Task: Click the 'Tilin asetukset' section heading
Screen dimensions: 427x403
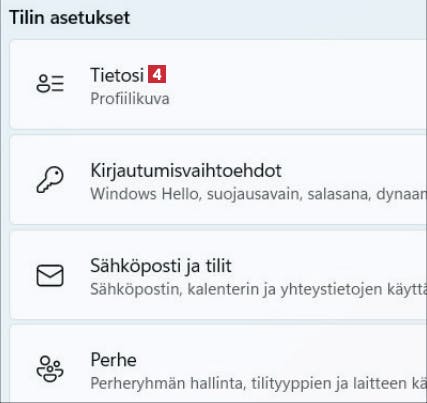Action: coord(70,17)
